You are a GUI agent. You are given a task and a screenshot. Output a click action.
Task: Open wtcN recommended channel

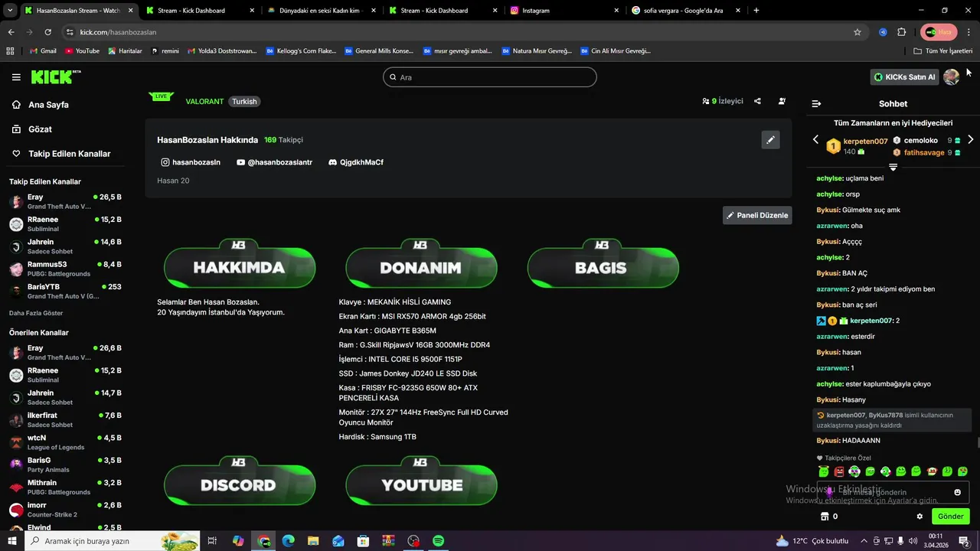pos(65,442)
